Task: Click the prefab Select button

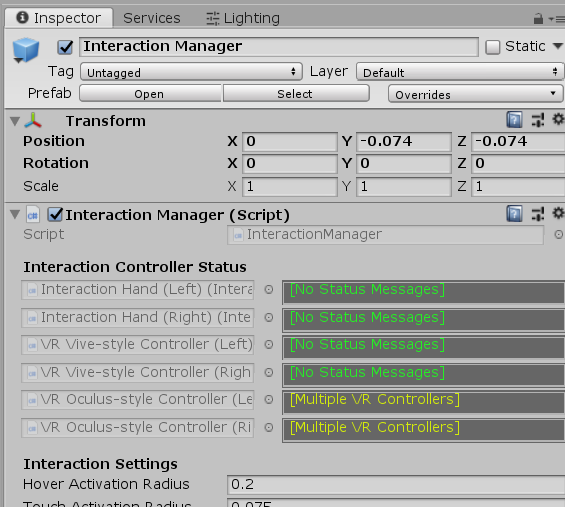Action: click(x=295, y=94)
